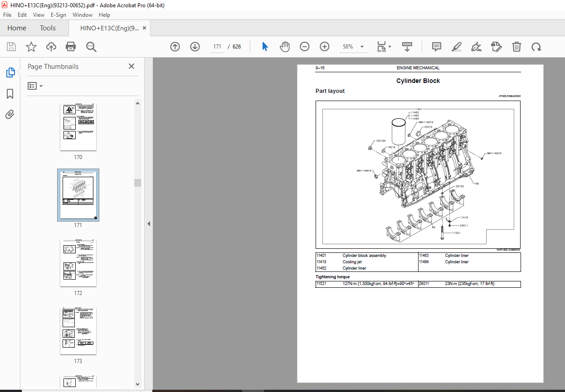Open the Page Thumbnails sidebar icon
The height and width of the screenshot is (392, 565).
(x=10, y=73)
